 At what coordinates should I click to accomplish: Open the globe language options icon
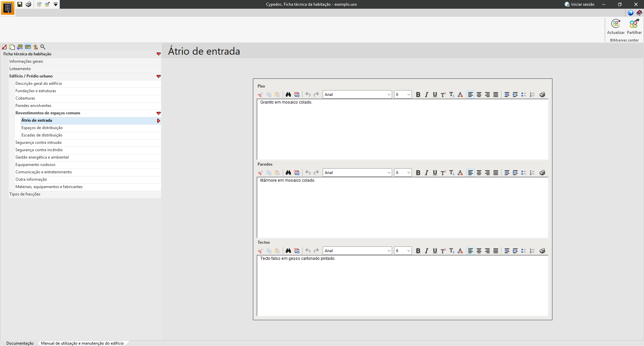click(631, 13)
